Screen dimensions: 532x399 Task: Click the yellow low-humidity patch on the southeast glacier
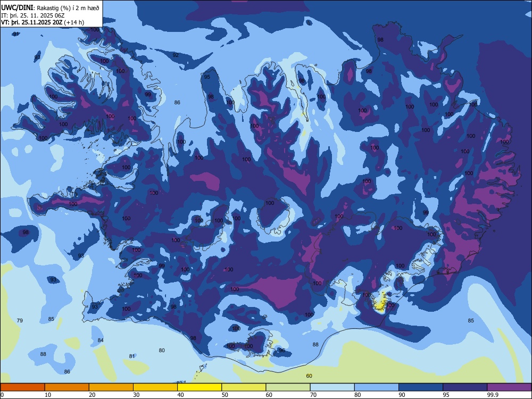tap(380, 303)
